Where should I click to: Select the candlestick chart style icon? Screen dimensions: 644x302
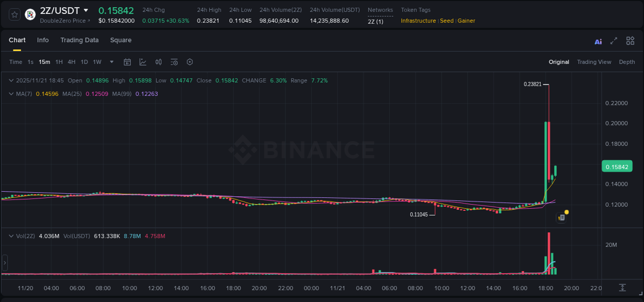tap(159, 62)
